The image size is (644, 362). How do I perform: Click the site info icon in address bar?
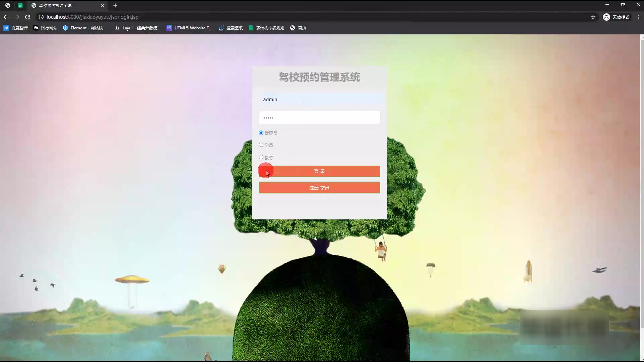point(41,17)
